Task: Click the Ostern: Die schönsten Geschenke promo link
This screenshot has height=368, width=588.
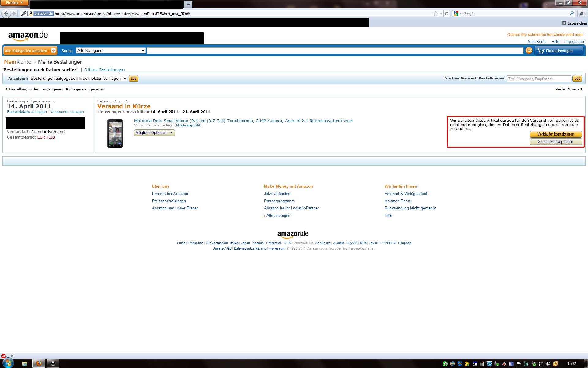Action: point(545,35)
